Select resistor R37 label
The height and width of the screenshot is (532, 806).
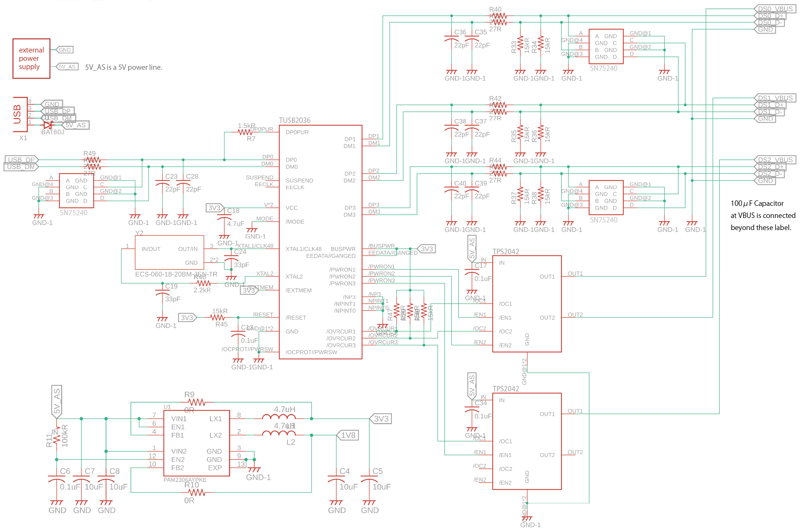coord(514,198)
